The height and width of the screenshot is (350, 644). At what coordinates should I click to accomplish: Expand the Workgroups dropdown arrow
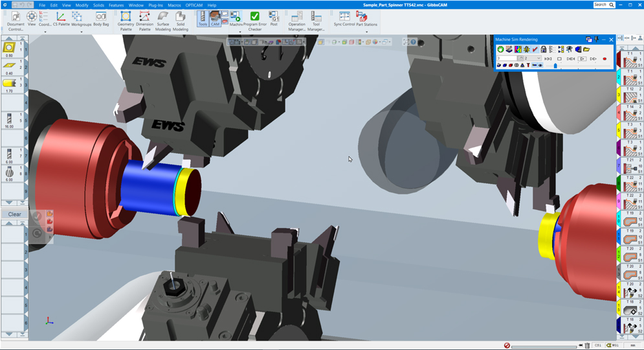(82, 32)
